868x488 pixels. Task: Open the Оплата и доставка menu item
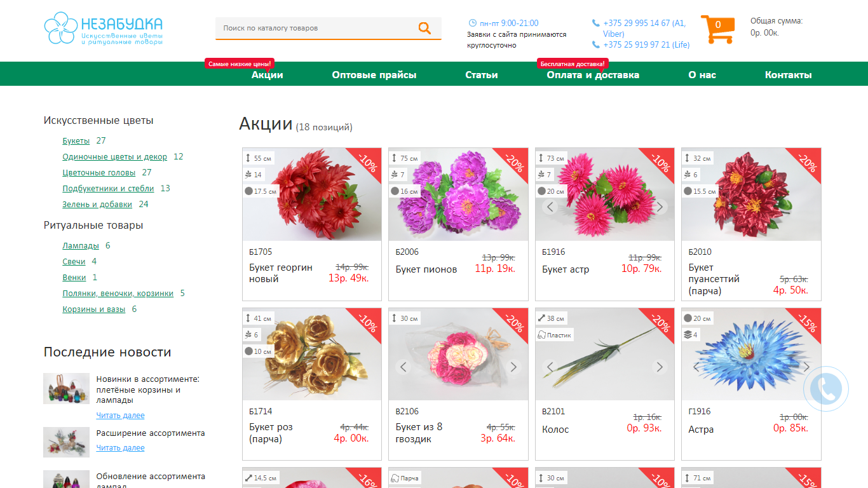pyautogui.click(x=593, y=75)
